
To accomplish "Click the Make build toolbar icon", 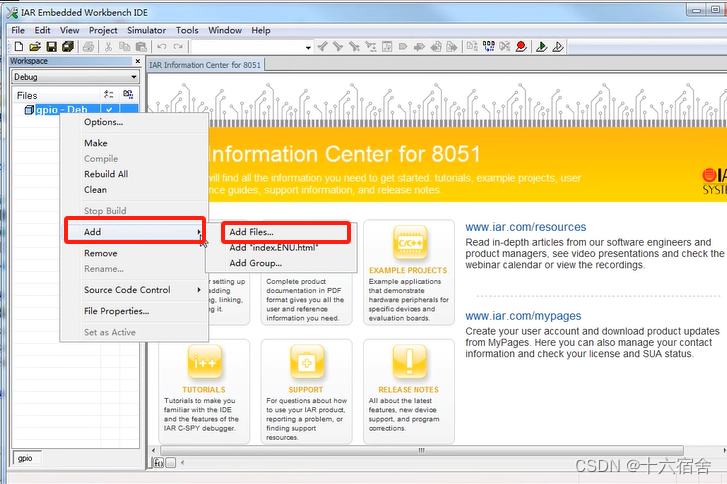I will 488,46.
